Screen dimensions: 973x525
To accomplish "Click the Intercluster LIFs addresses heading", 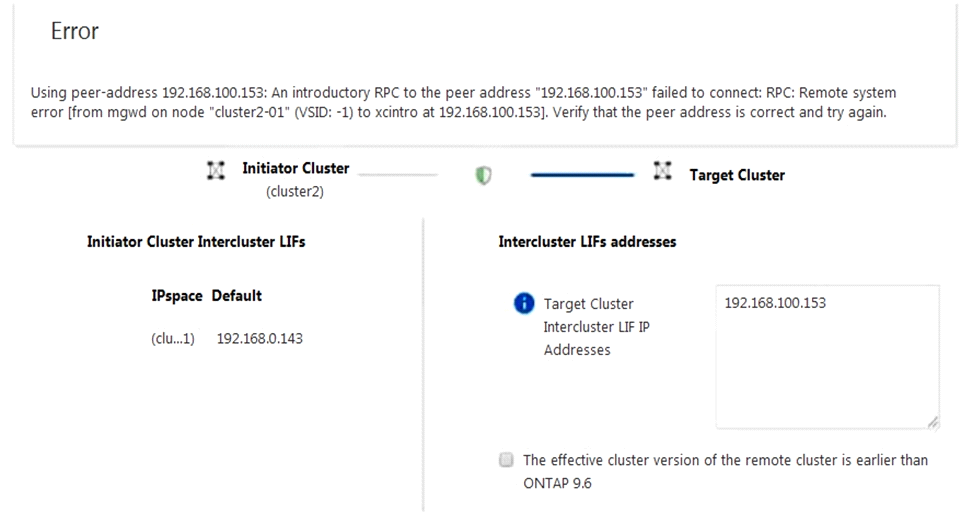I will tap(587, 241).
